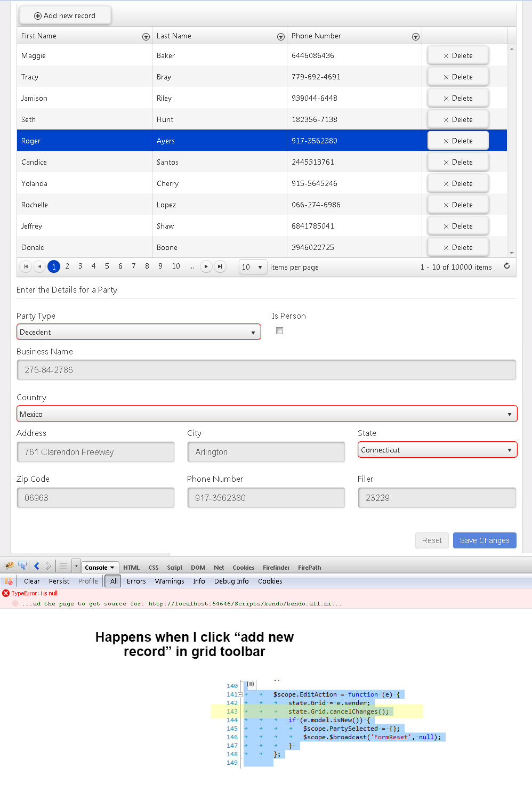Open small dropdown arrow beside Firebug lines icon

[x=76, y=566]
